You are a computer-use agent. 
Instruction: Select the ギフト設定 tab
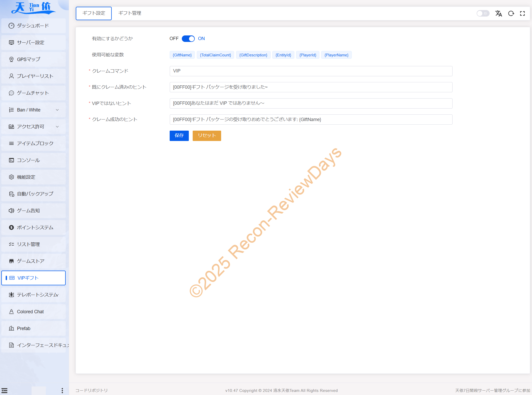pos(94,13)
